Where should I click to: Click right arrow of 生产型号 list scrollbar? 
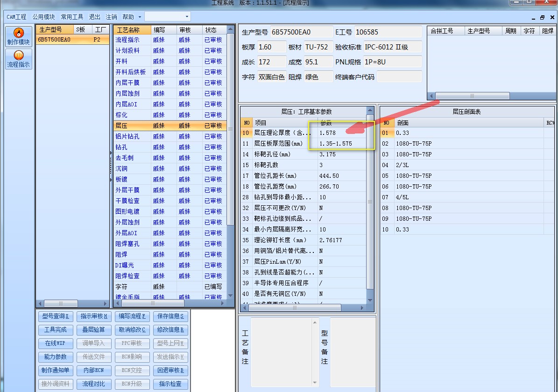click(106, 303)
